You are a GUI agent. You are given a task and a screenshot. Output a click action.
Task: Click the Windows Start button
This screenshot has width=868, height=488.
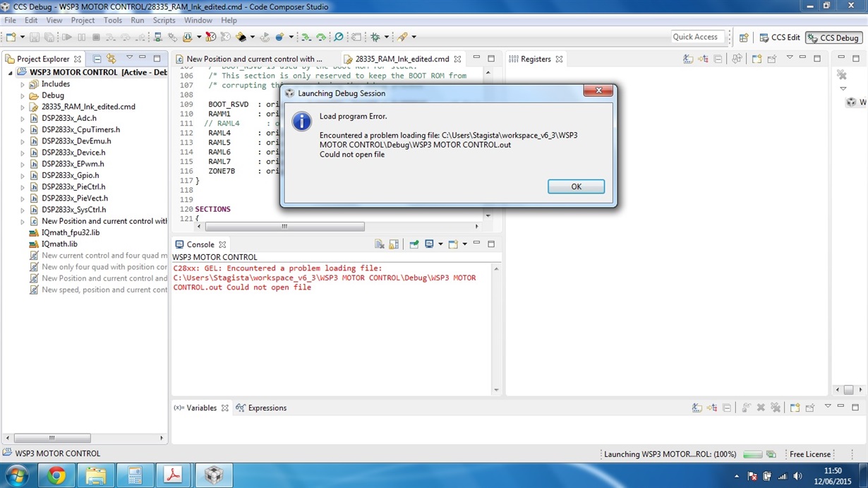coord(16,476)
